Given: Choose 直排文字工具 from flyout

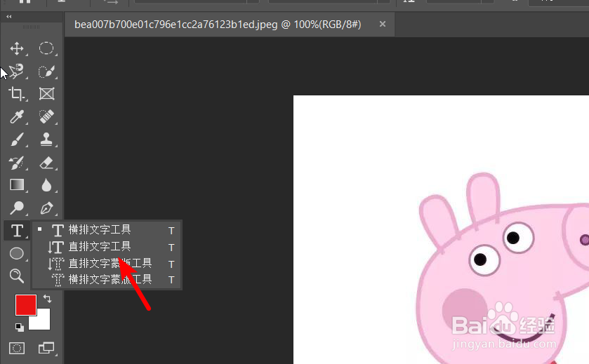Looking at the screenshot, I should [107, 247].
